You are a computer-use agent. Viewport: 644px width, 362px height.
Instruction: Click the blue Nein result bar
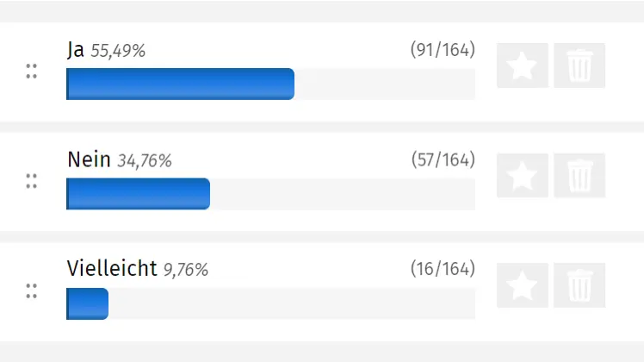point(138,194)
